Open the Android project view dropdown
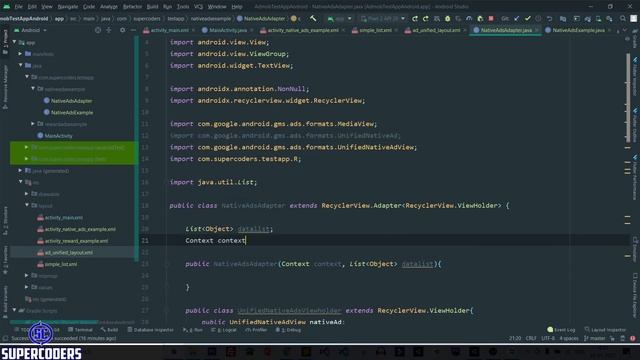The width and height of the screenshot is (640, 360). pyautogui.click(x=31, y=30)
